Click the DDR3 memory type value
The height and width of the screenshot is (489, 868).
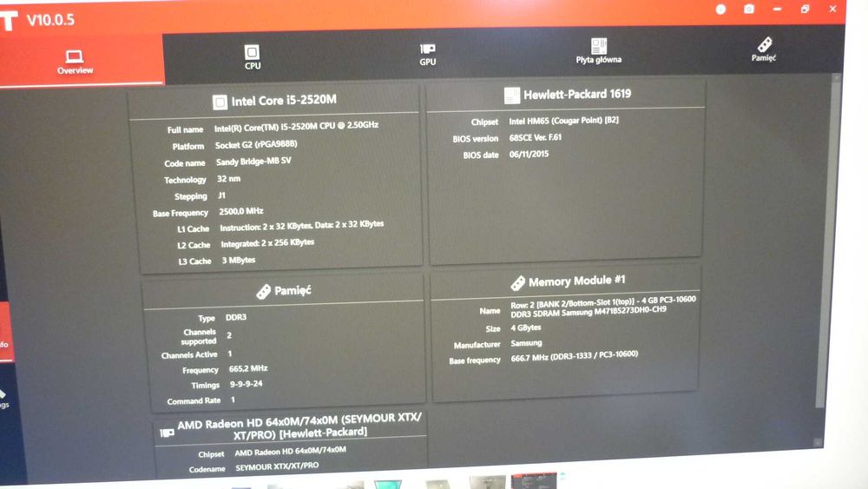coord(236,317)
